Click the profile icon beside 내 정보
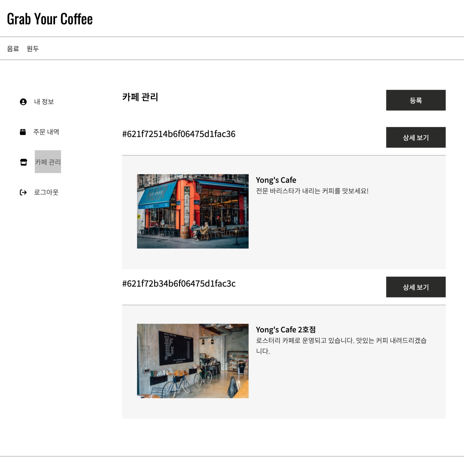Viewport: 464px width, 476px height. [23, 102]
